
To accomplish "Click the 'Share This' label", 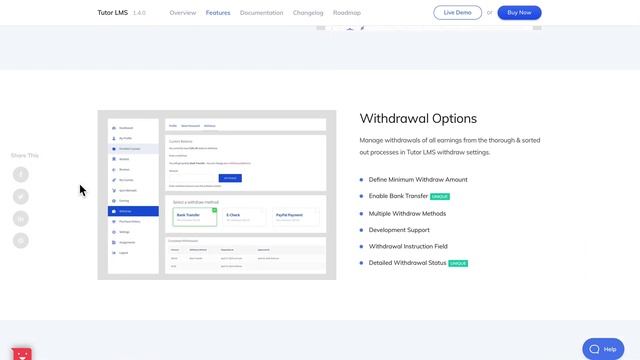I will pos(24,155).
